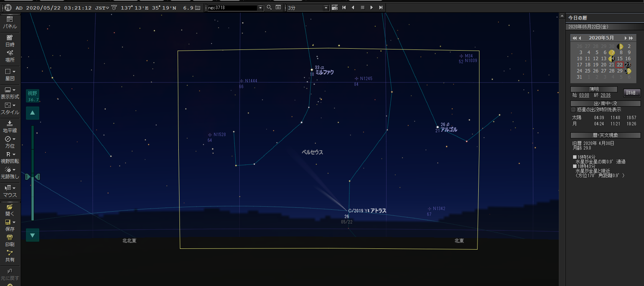
Task: Click the 共有 share icon
Action: point(10,256)
